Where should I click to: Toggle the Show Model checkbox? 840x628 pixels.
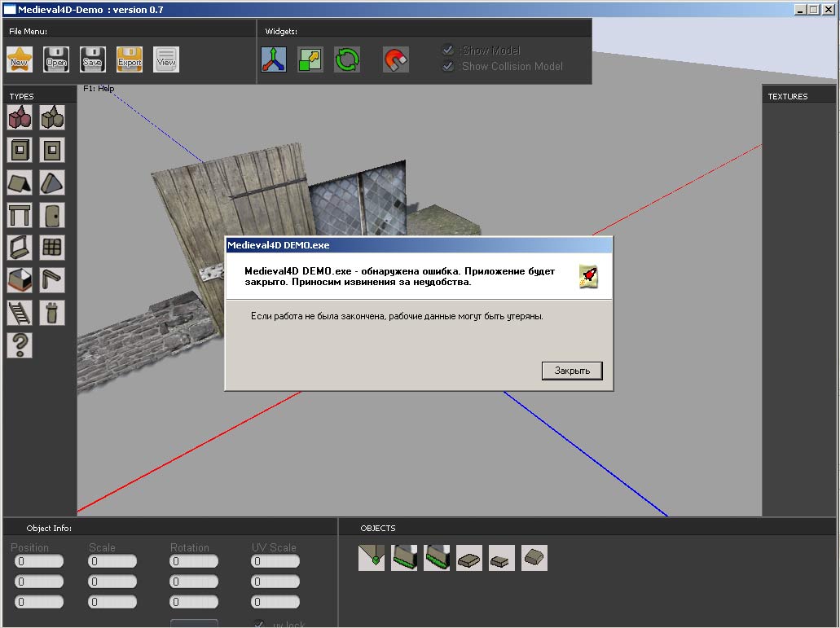[448, 51]
